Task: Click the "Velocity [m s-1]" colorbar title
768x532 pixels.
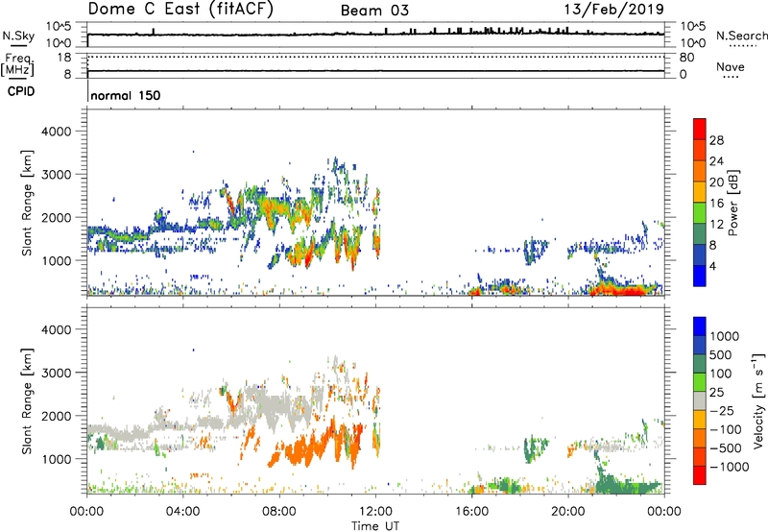Action: (758, 400)
